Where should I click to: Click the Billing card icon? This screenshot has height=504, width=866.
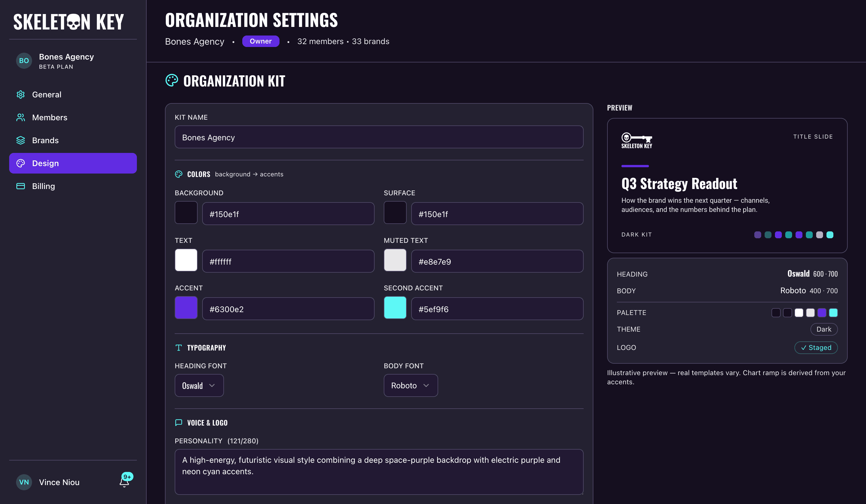click(x=21, y=186)
